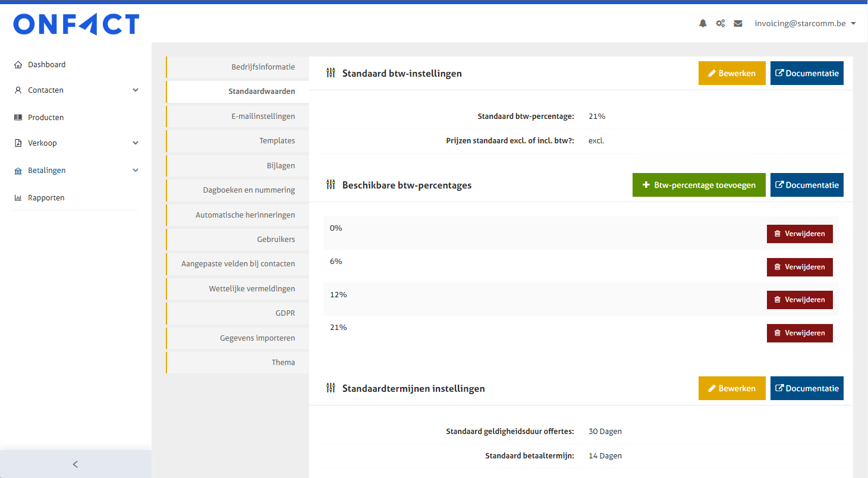Open the invoicing@starcomm.be account dropdown
This screenshot has width=868, height=478.
pos(805,24)
